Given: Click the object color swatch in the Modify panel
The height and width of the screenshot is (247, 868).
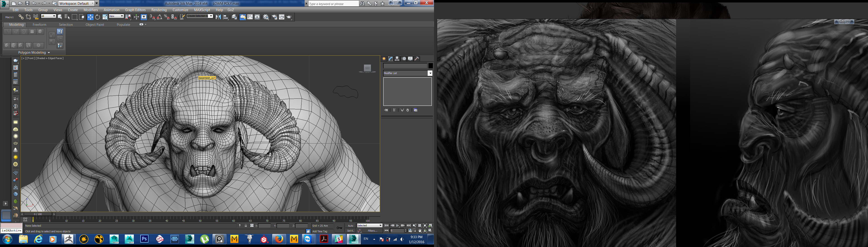Looking at the screenshot, I should (x=431, y=66).
